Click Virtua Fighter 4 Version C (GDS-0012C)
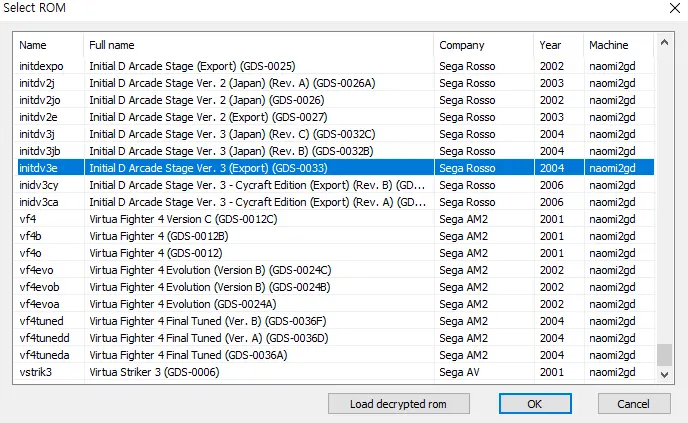 click(x=183, y=219)
